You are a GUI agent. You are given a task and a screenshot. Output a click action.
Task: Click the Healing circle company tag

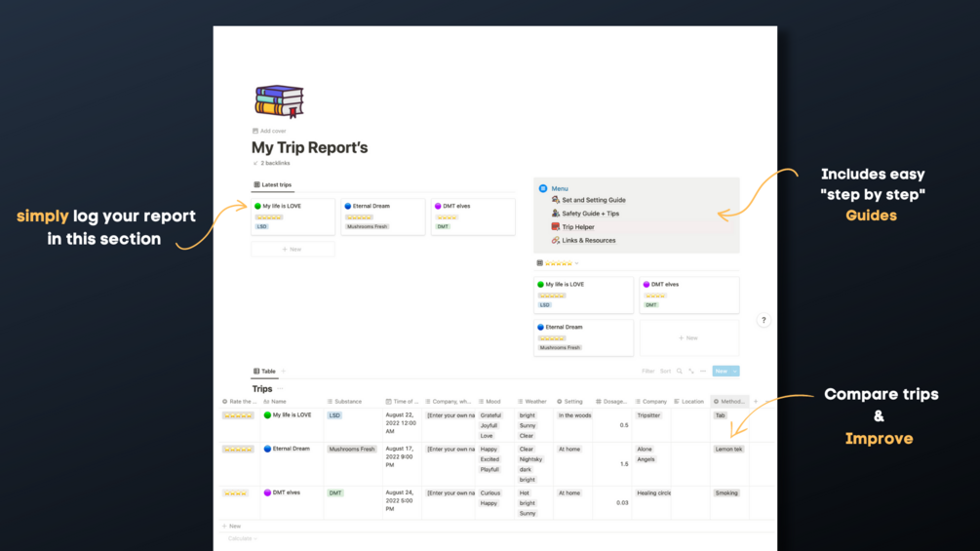tap(653, 492)
